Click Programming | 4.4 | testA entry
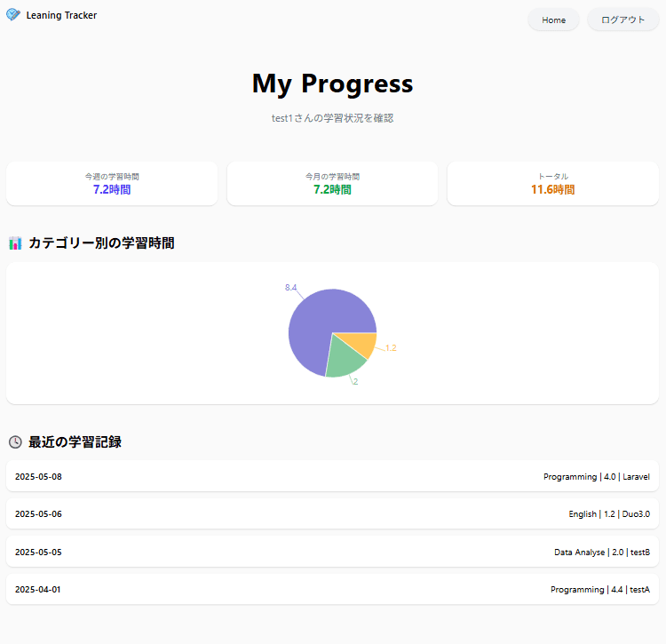Screen dimensions: 666x644 [600, 590]
